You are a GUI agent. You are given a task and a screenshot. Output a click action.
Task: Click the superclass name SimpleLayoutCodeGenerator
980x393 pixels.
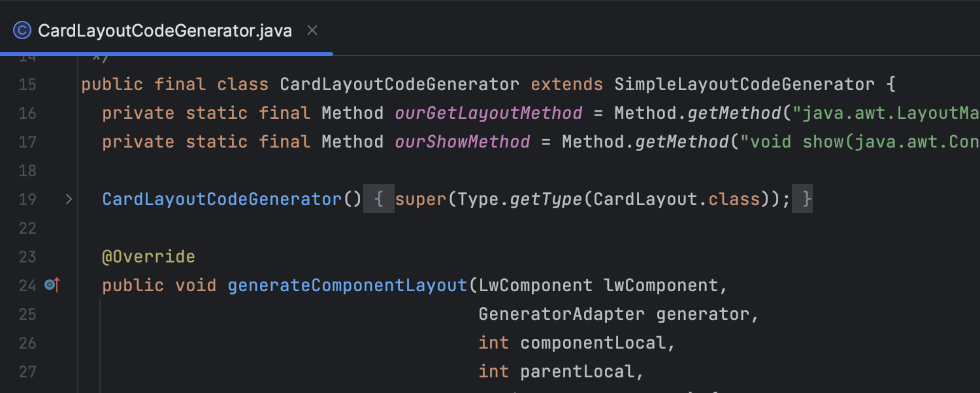coord(745,84)
